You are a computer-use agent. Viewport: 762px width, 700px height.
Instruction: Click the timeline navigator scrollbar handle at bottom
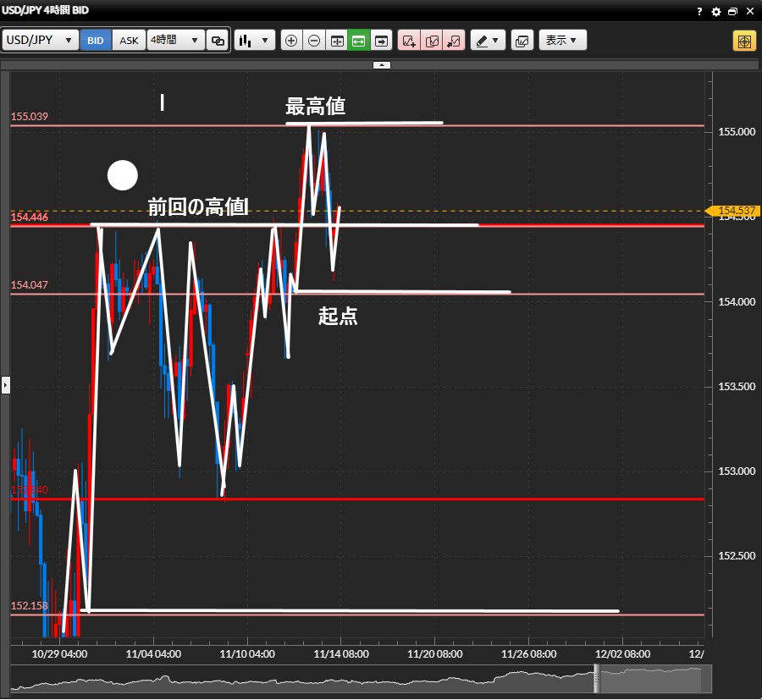[597, 680]
